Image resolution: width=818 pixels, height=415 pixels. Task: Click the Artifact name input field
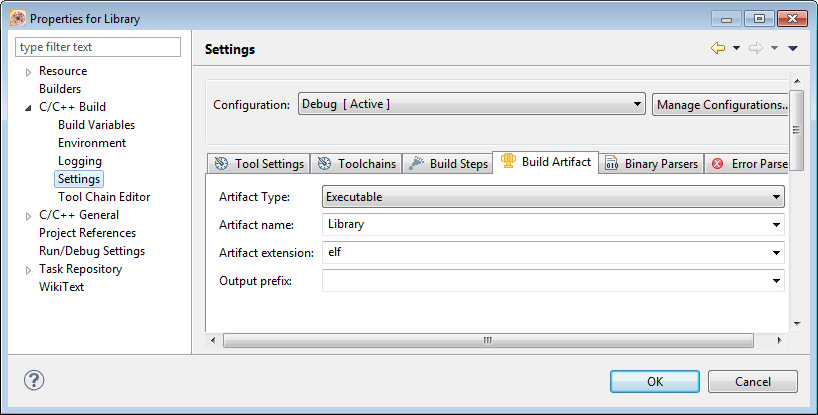point(545,225)
